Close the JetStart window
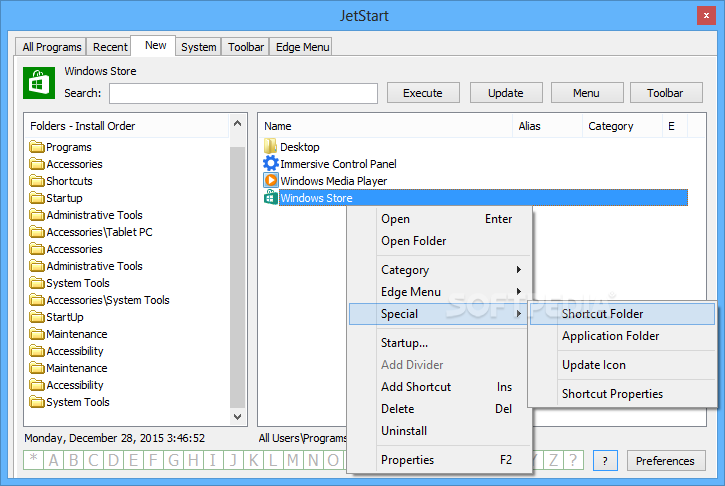Screen dimensions: 725x486 click(x=706, y=16)
